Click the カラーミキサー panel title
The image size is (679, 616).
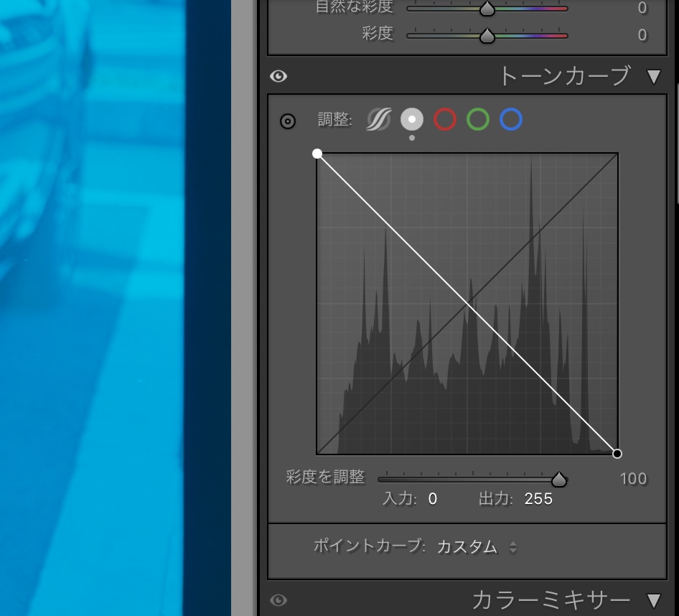click(x=551, y=600)
